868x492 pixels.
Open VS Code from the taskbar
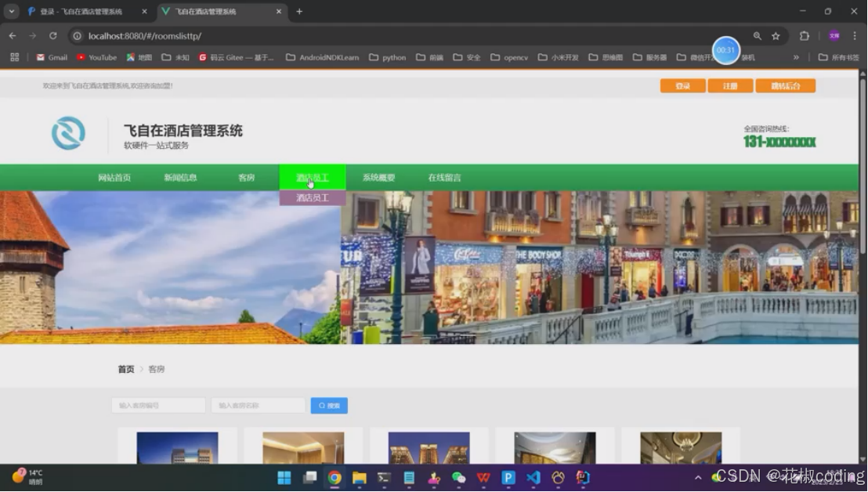(x=533, y=477)
